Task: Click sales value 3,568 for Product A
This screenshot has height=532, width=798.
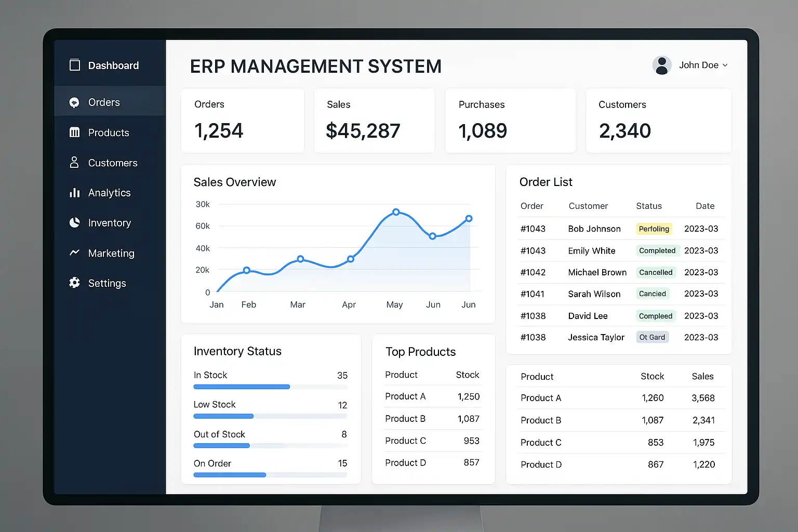Action: [703, 398]
